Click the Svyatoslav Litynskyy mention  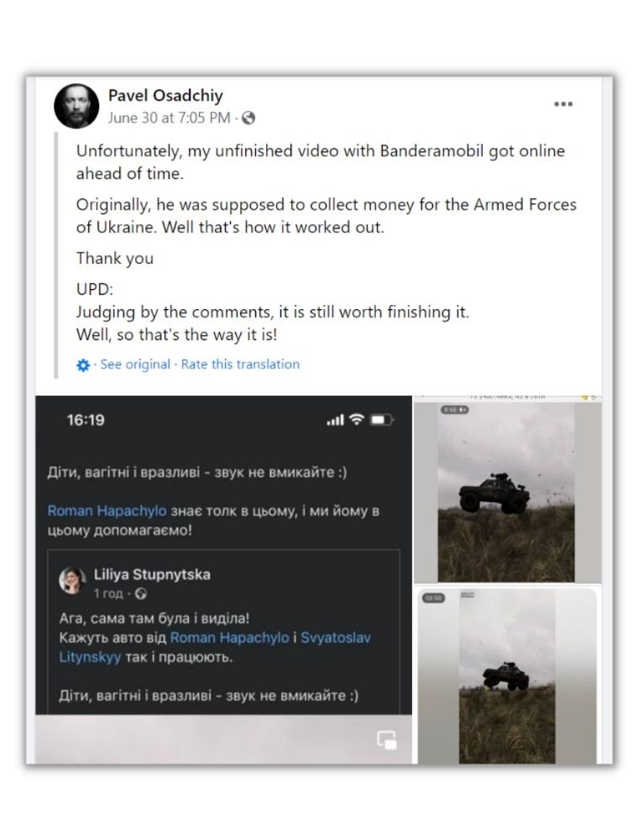(336, 638)
